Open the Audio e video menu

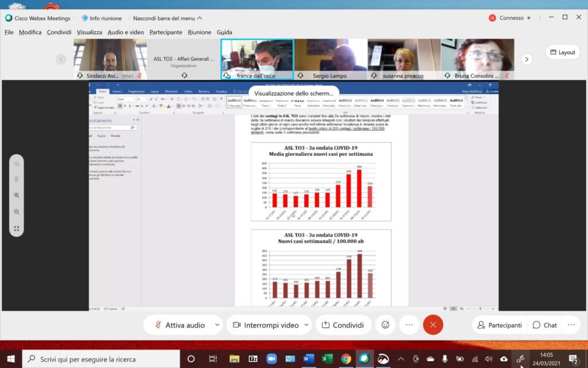point(126,32)
